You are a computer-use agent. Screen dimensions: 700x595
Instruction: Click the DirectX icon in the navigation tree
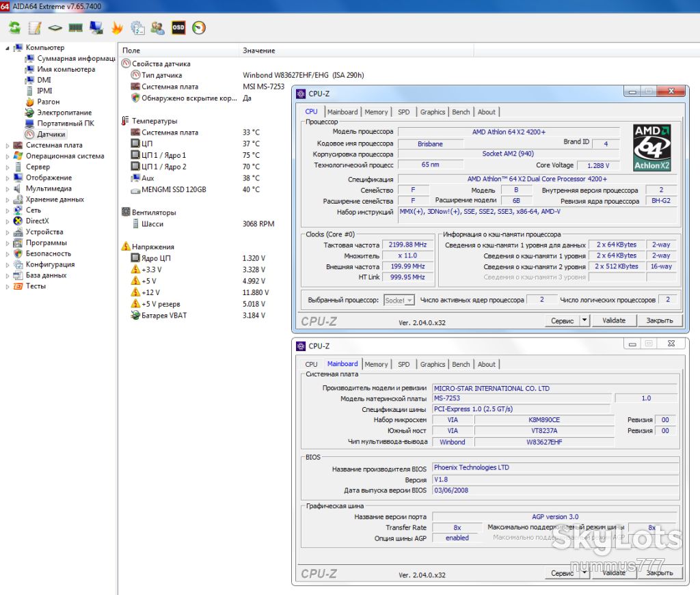click(x=18, y=221)
